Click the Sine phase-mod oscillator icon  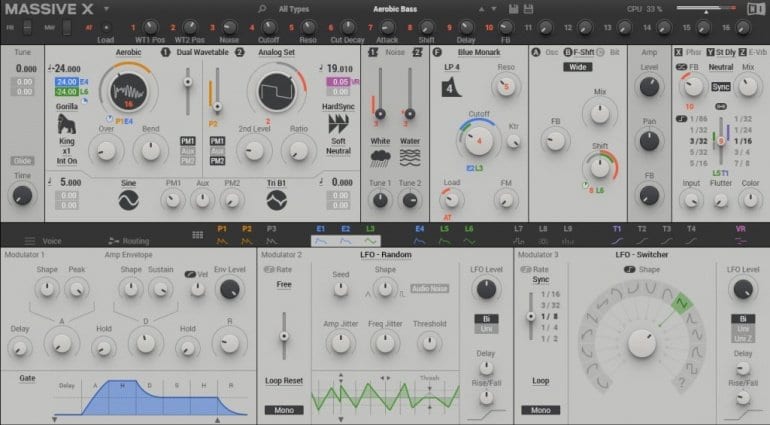pos(128,200)
